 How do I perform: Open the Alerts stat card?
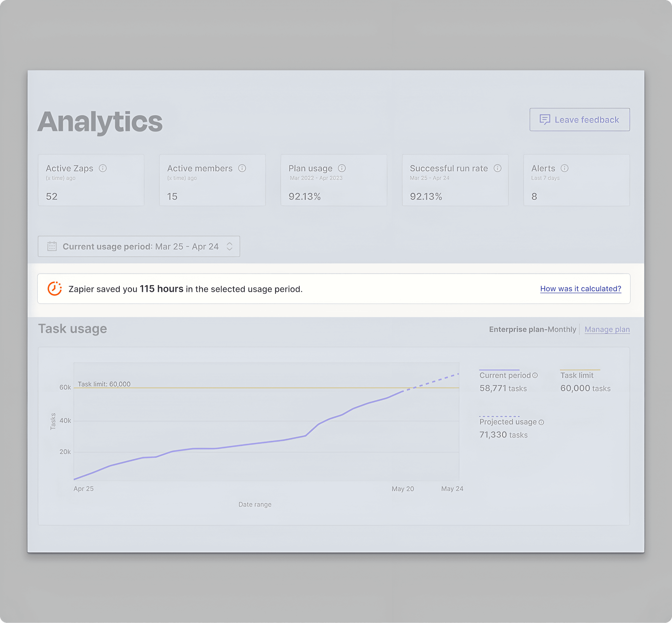point(577,180)
